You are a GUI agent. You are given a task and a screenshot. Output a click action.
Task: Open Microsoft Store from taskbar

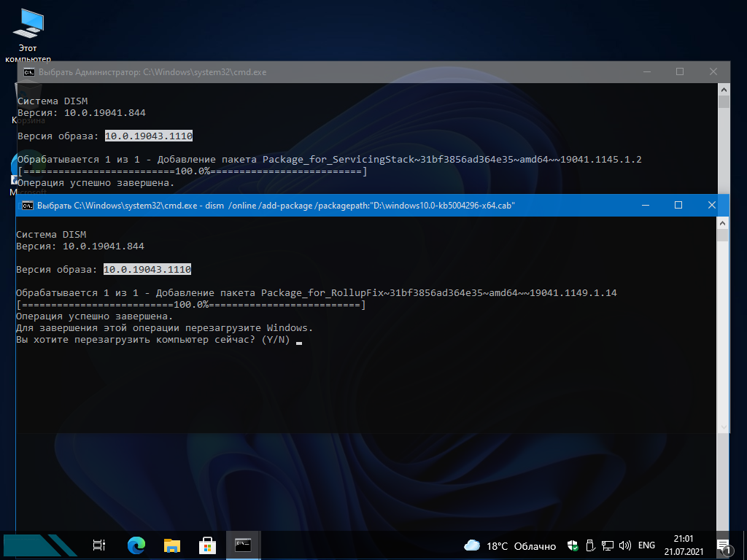pyautogui.click(x=207, y=545)
